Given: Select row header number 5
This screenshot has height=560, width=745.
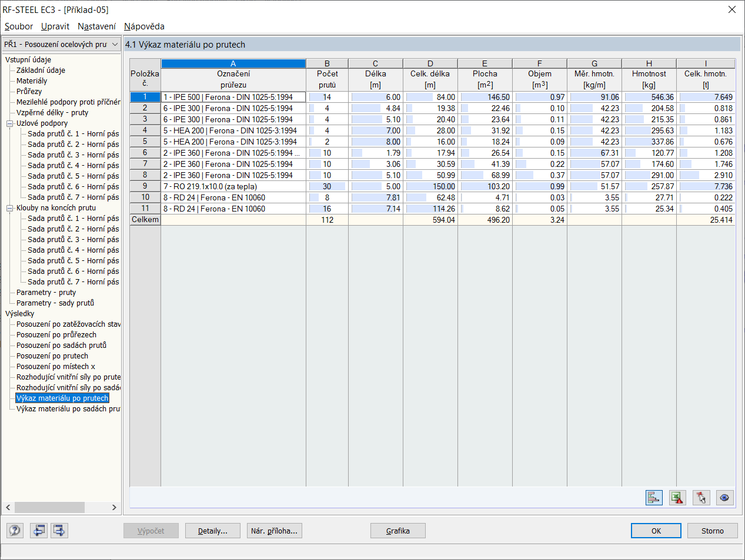Looking at the screenshot, I should 145,142.
